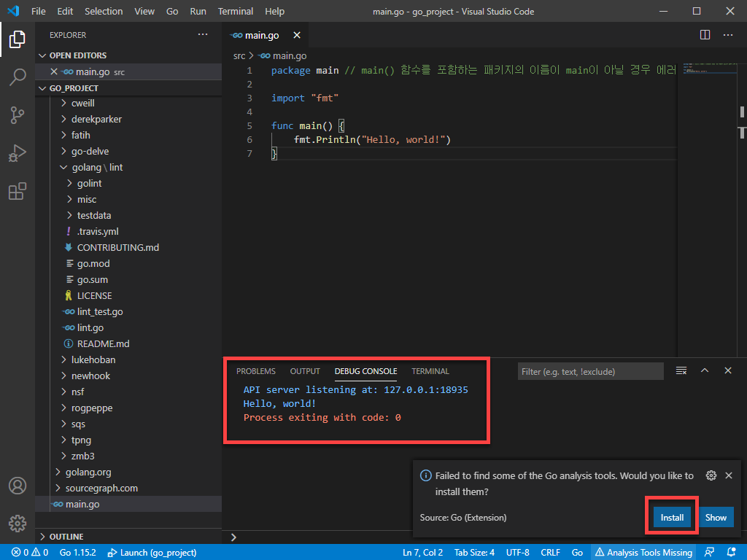Click Launch (go_project) debug status item
Viewport: 747px width, 560px height.
click(x=152, y=553)
